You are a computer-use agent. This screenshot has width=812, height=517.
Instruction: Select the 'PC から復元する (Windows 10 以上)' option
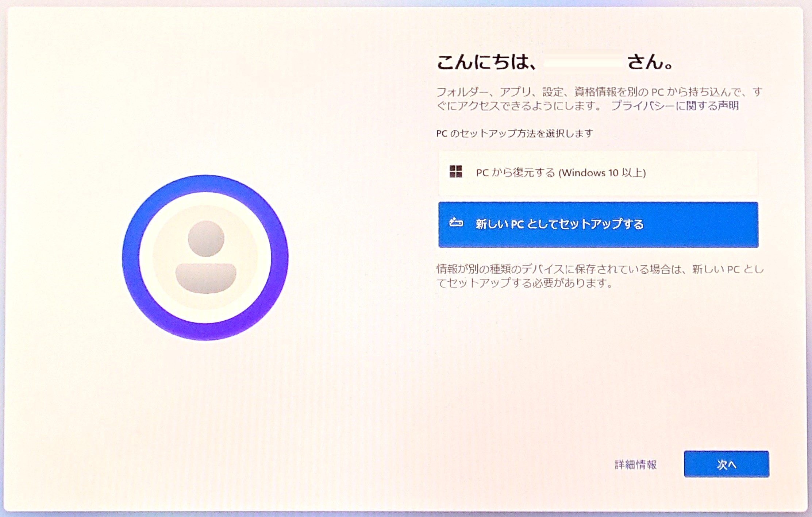pos(598,173)
